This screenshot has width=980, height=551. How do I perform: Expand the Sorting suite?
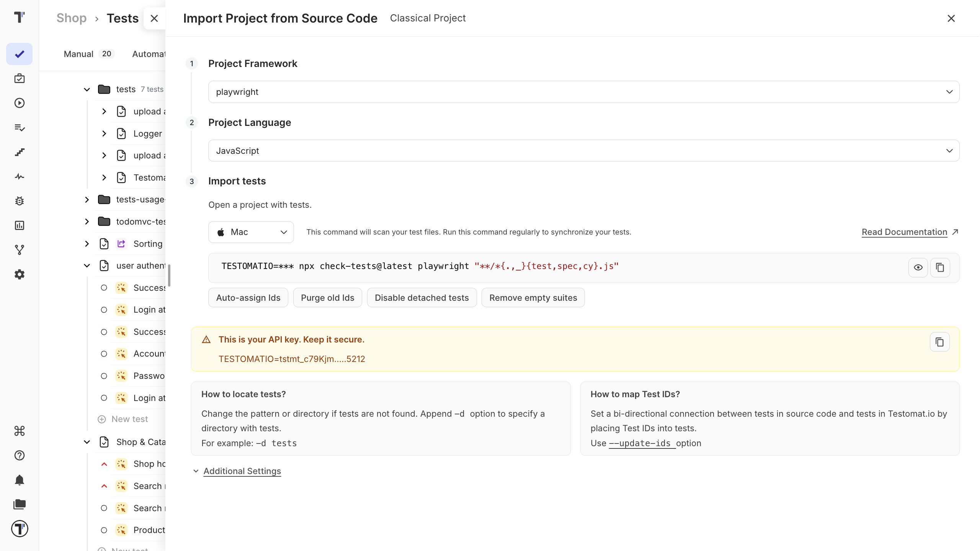[x=87, y=244]
